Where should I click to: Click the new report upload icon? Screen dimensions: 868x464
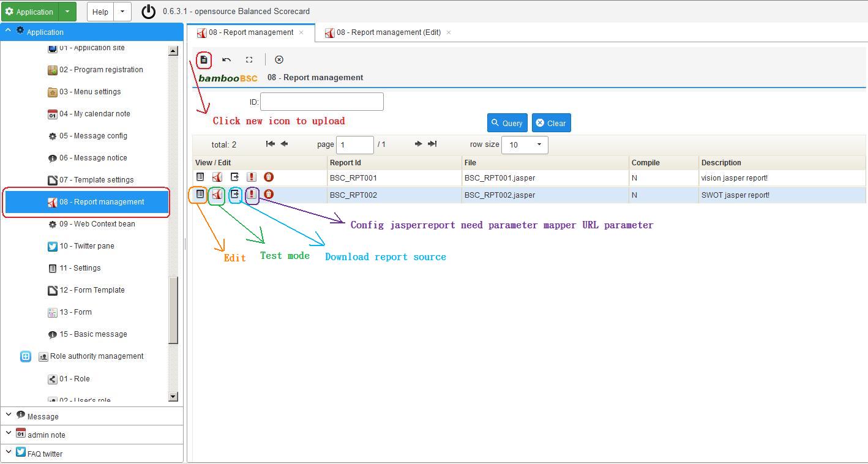[204, 60]
